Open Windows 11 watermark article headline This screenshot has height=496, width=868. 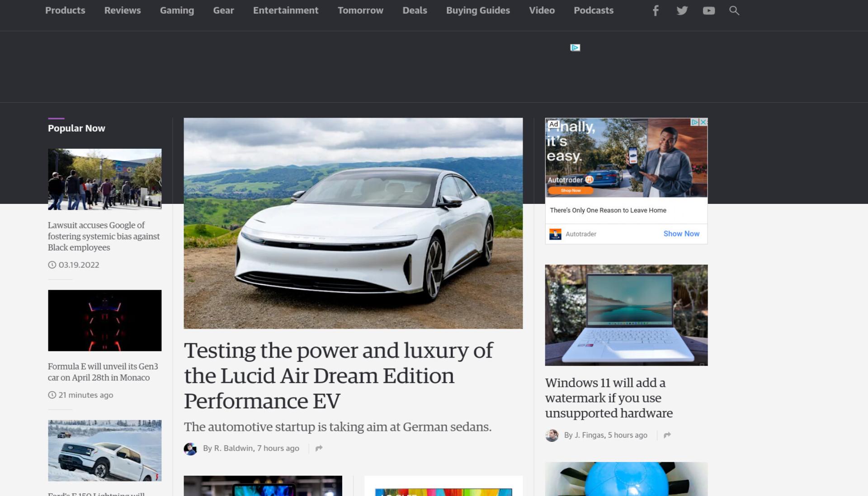(609, 398)
